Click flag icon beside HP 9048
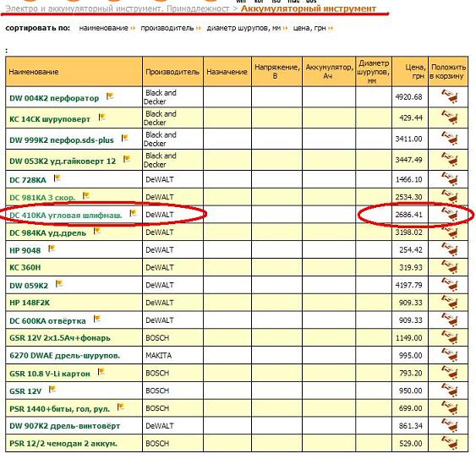The width and height of the screenshot is (476, 459). [52, 249]
